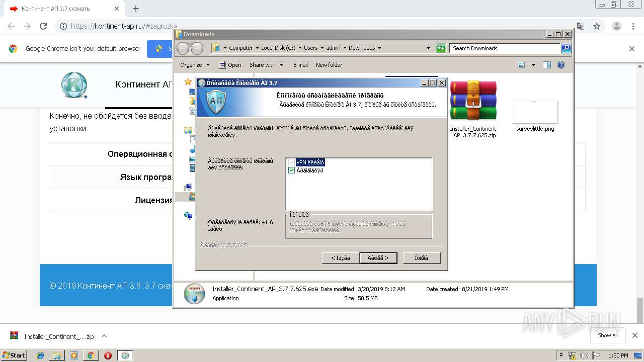Click into the Search Downloads field
The image size is (644, 362).
505,48
